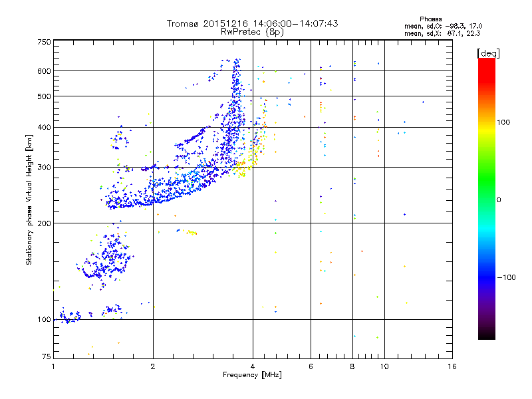The width and height of the screenshot is (532, 399).
Task: Click the x-axis tick label "10"
Action: [384, 366]
